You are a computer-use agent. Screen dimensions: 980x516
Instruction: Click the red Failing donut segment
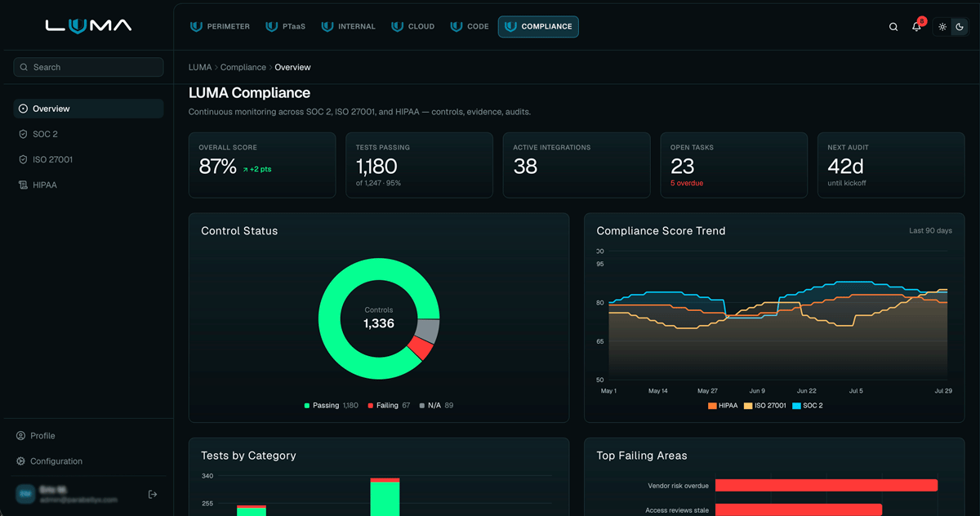pos(420,349)
